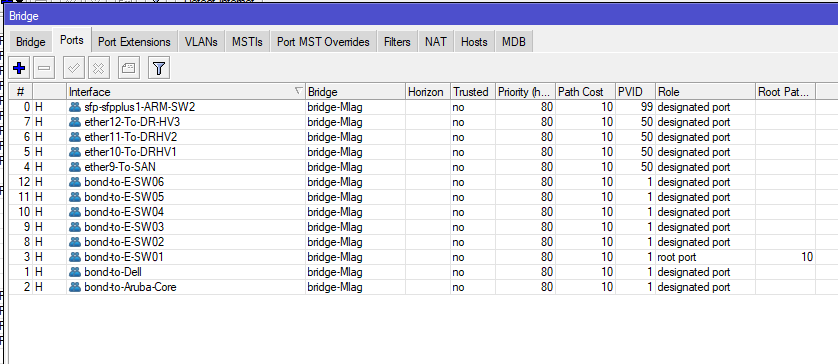Click PVID value 99
This screenshot has height=364, width=838.
click(647, 107)
